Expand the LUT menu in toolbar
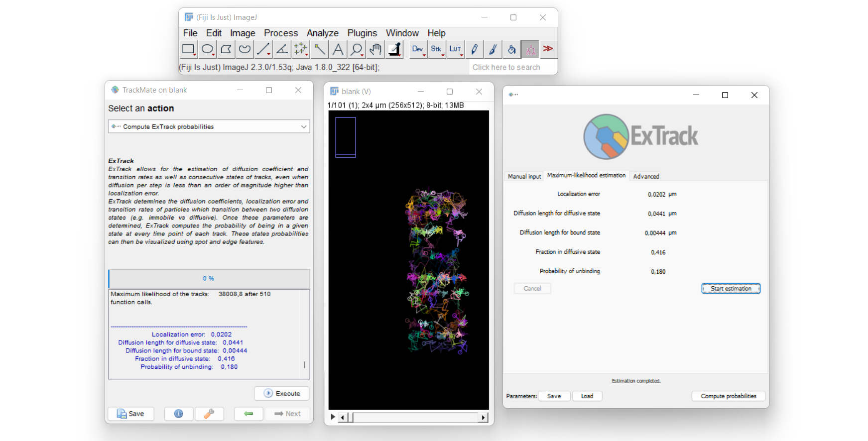868x441 pixels. 455,49
